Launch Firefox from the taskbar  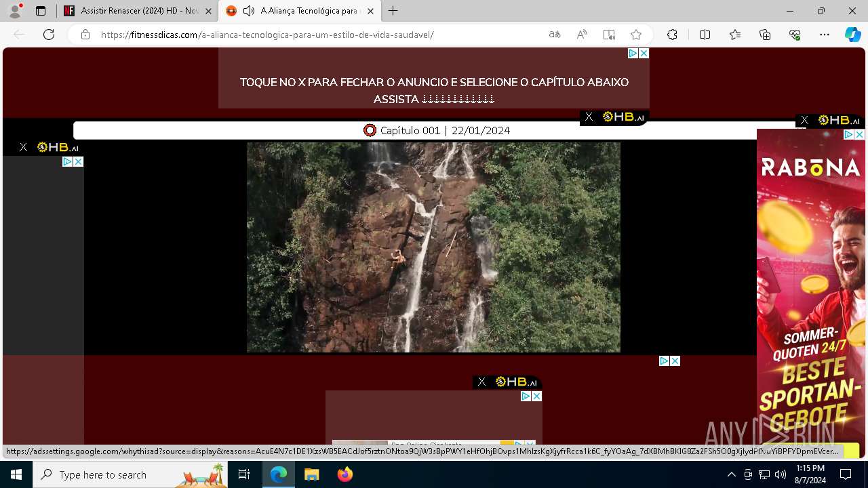click(344, 474)
